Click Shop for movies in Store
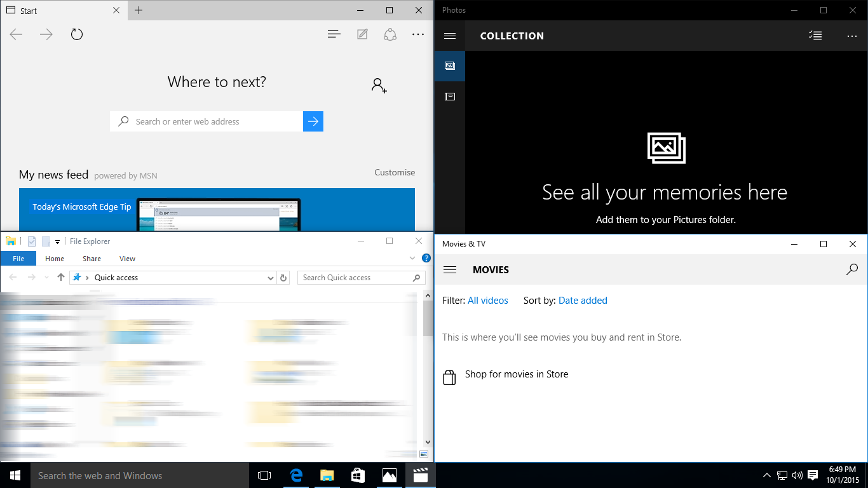Screen dimensions: 868x488 (517, 374)
